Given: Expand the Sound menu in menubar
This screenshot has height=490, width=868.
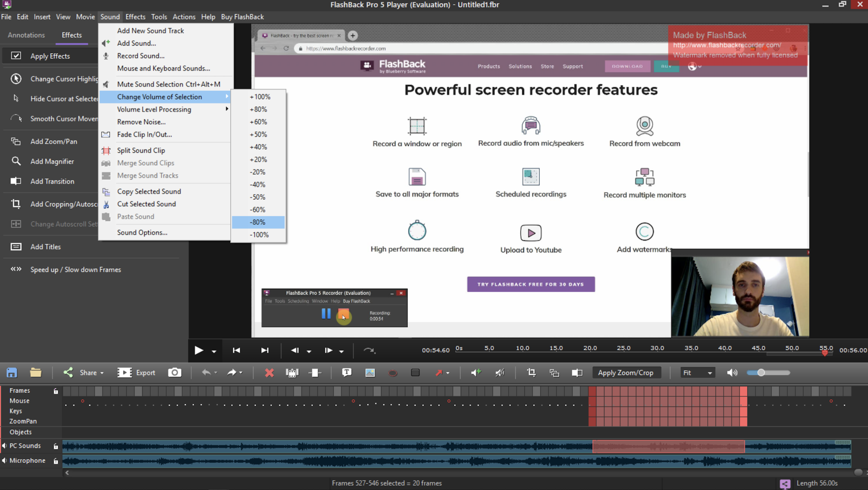Looking at the screenshot, I should click(x=109, y=17).
